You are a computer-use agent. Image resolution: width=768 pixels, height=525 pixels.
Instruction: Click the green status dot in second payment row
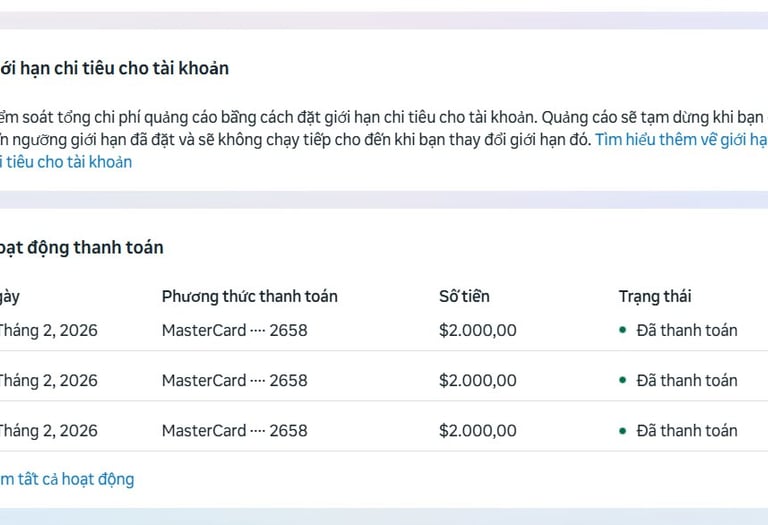click(622, 380)
